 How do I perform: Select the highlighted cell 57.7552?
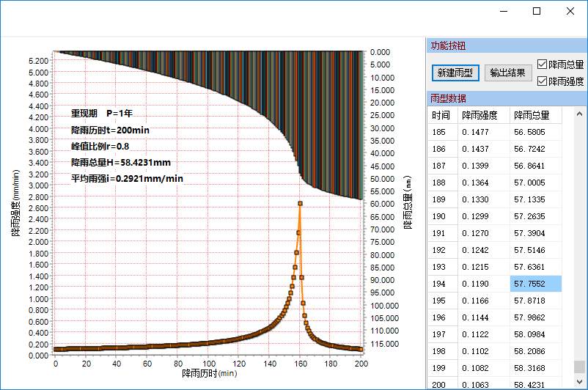tap(535, 284)
